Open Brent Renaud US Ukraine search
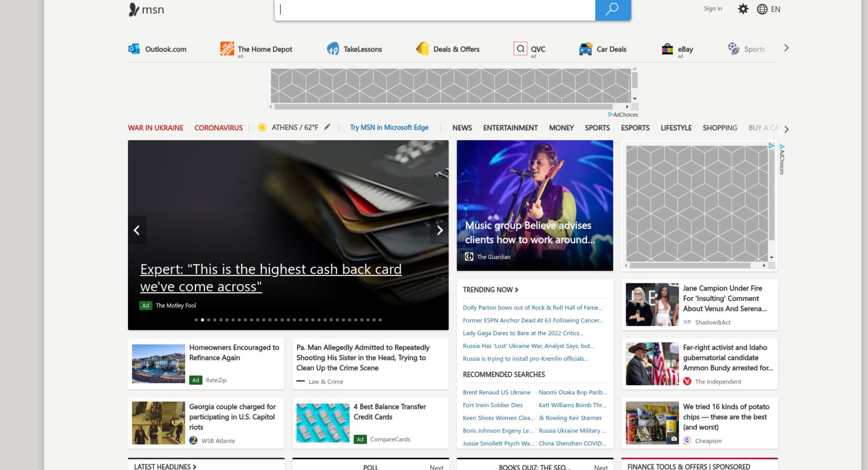 (x=497, y=392)
